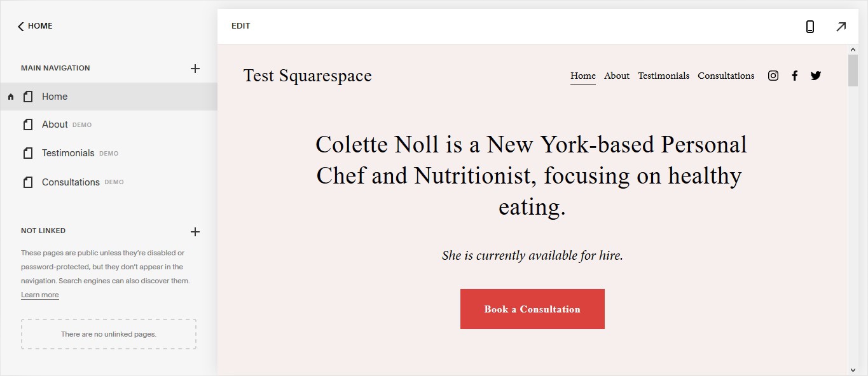
Task: Select the Home page in sidebar
Action: click(x=109, y=97)
